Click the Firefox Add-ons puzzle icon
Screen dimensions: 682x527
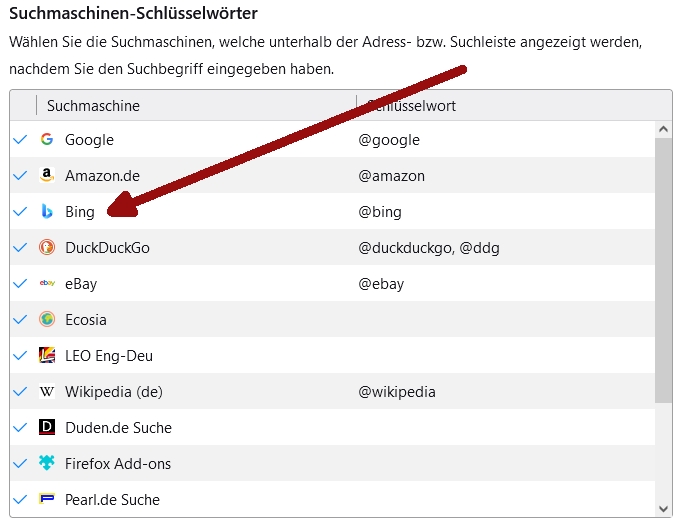click(x=47, y=463)
